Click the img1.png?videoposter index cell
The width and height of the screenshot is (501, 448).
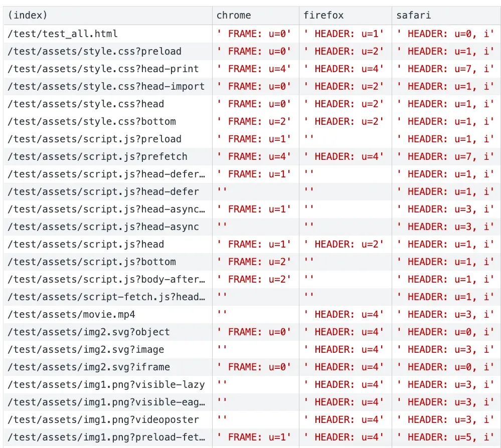coord(103,419)
